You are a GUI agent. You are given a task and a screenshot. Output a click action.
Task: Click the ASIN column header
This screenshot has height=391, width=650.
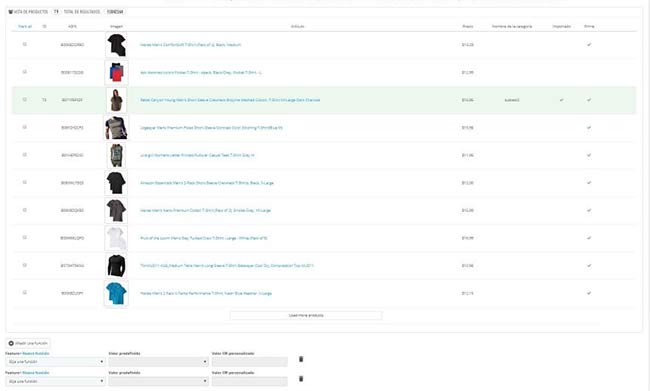pos(72,26)
